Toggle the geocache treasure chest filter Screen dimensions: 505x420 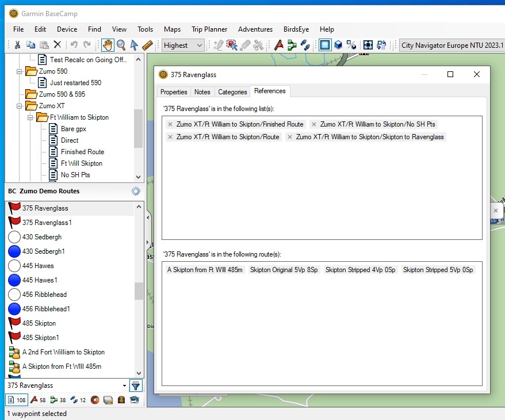click(121, 400)
